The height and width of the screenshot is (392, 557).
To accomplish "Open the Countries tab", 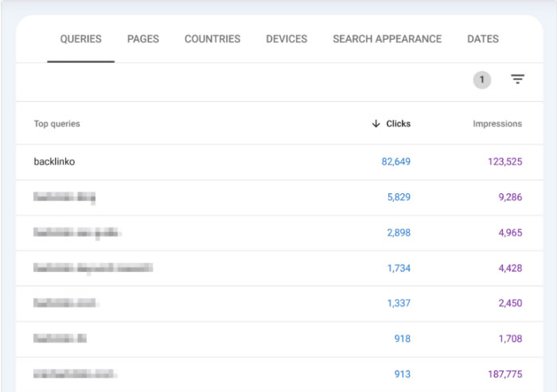I will coord(212,39).
